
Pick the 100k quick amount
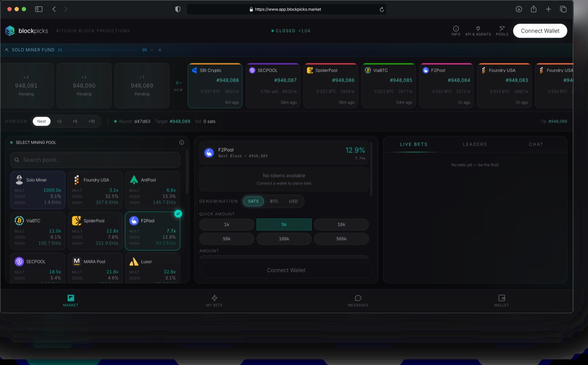pos(284,239)
